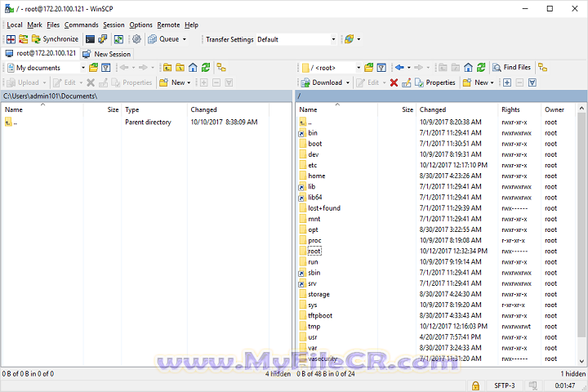
Task: Select the etc folder
Action: pos(312,165)
